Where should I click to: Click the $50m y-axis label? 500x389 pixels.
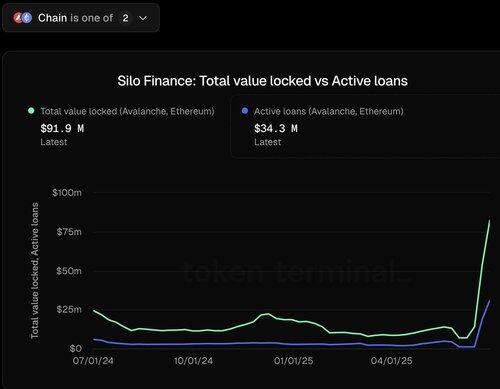(69, 271)
